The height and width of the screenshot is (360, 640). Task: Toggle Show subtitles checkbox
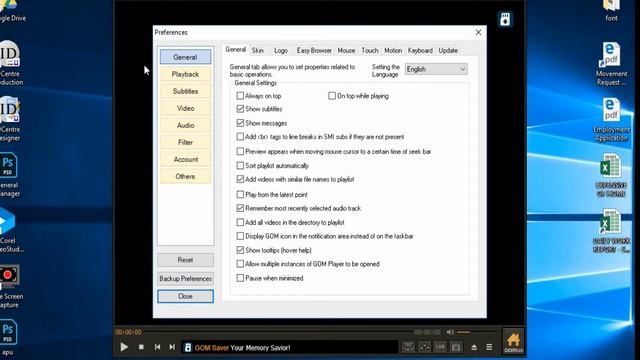click(x=240, y=109)
